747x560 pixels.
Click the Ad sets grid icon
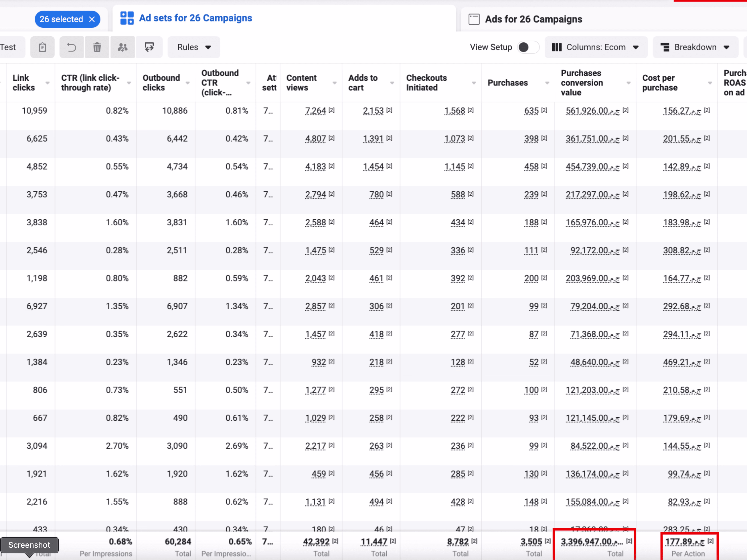click(127, 18)
